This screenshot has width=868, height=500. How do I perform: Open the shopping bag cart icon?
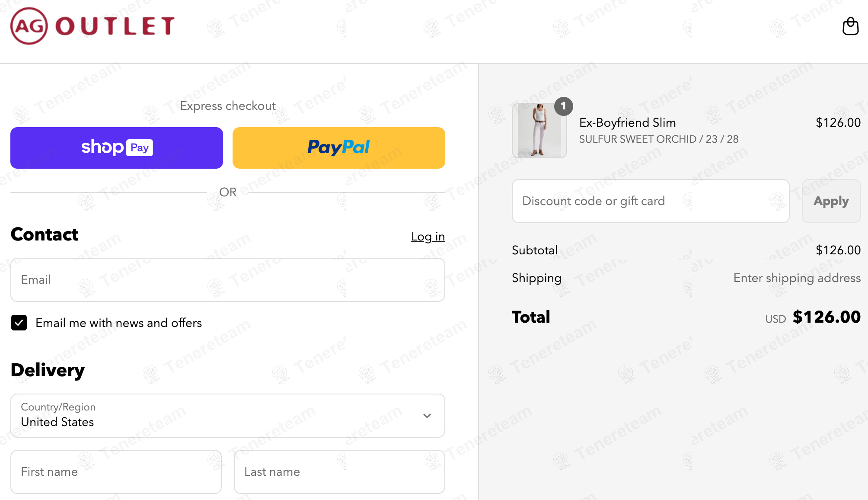pos(850,26)
